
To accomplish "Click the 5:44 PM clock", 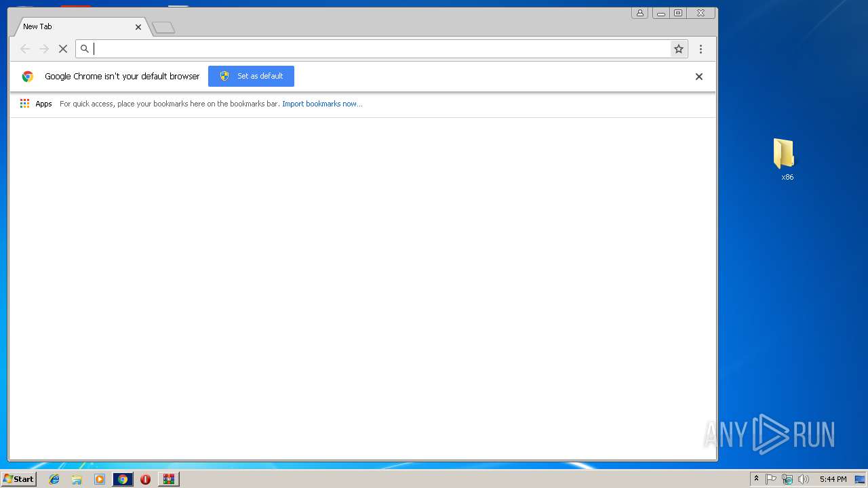I will (x=833, y=479).
